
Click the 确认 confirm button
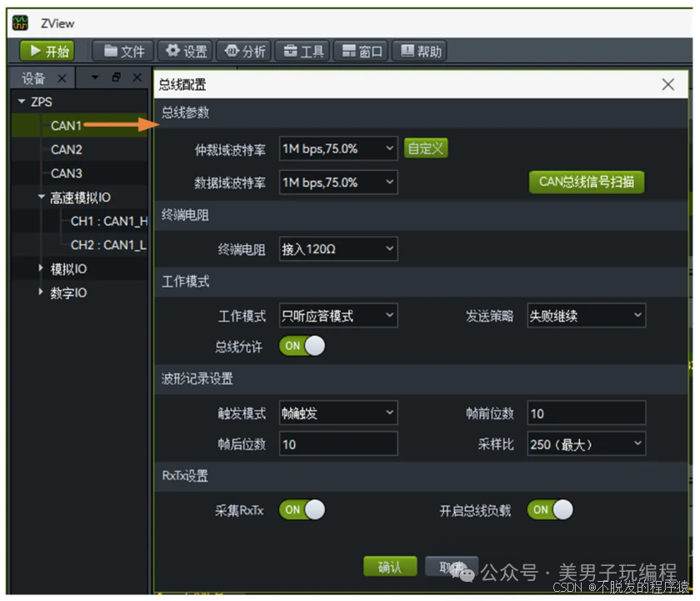tap(390, 567)
